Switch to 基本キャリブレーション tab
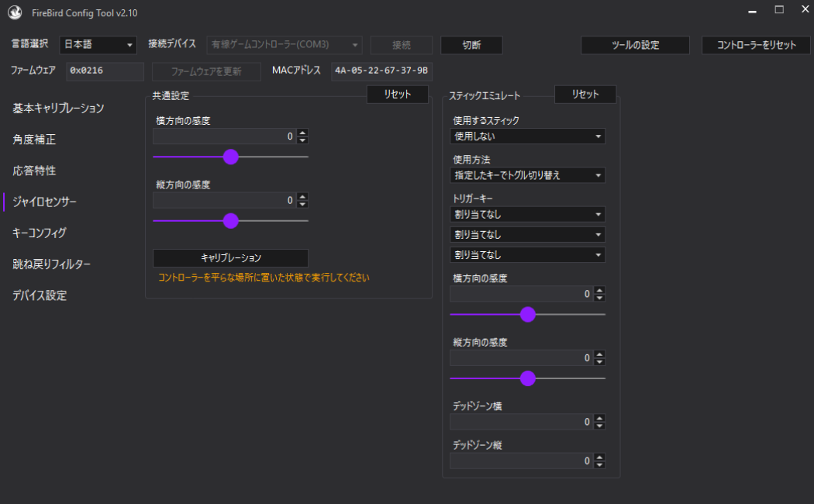Image resolution: width=814 pixels, height=504 pixels. point(58,108)
